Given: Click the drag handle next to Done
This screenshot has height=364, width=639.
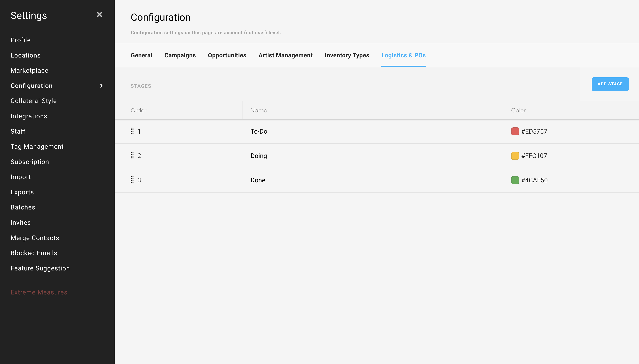Looking at the screenshot, I should [132, 180].
